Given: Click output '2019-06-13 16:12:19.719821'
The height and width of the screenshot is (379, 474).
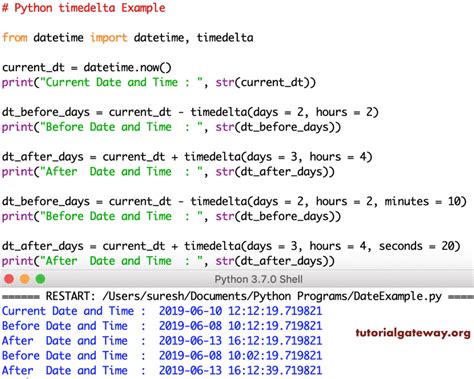Looking at the screenshot, I should tap(240, 341).
